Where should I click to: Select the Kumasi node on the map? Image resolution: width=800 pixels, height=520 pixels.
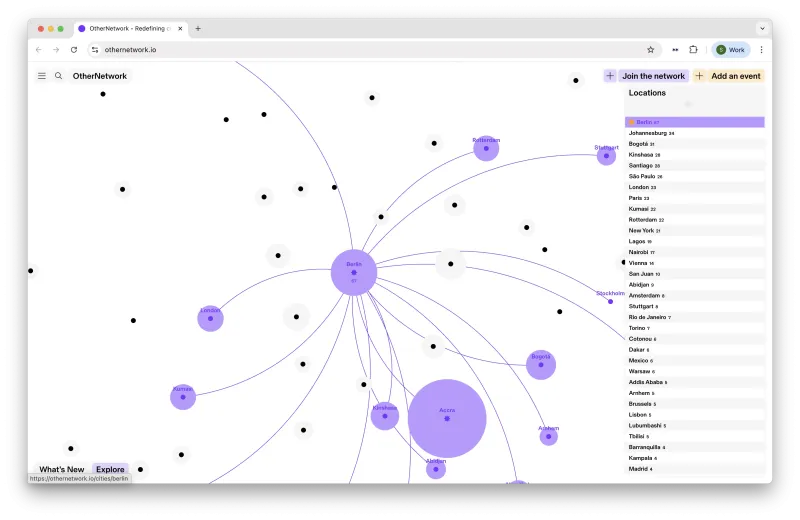(x=183, y=397)
